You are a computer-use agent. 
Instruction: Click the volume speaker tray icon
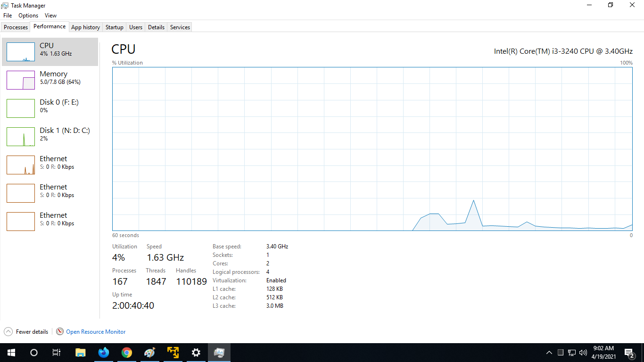click(583, 353)
